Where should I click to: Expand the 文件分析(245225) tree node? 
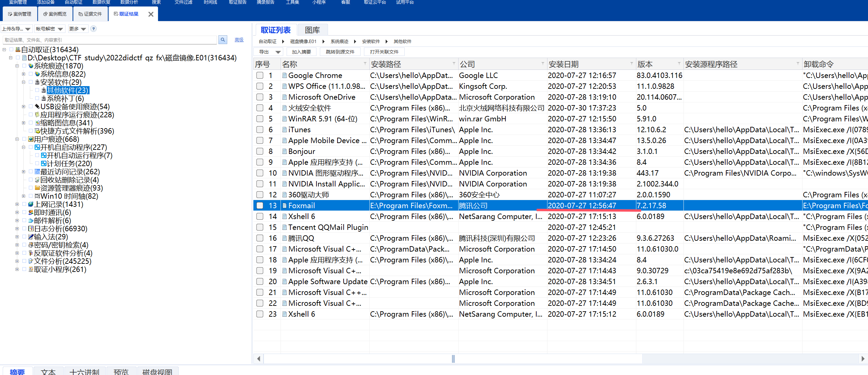17,261
